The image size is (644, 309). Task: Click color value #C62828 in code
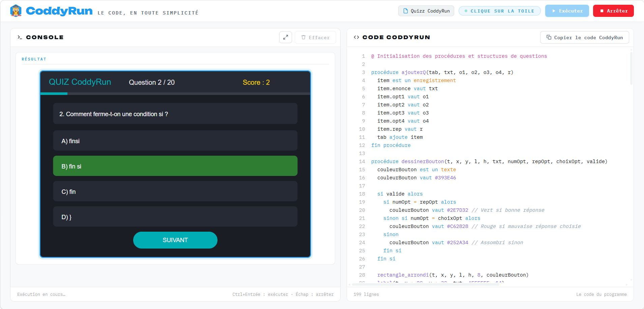[x=457, y=226]
